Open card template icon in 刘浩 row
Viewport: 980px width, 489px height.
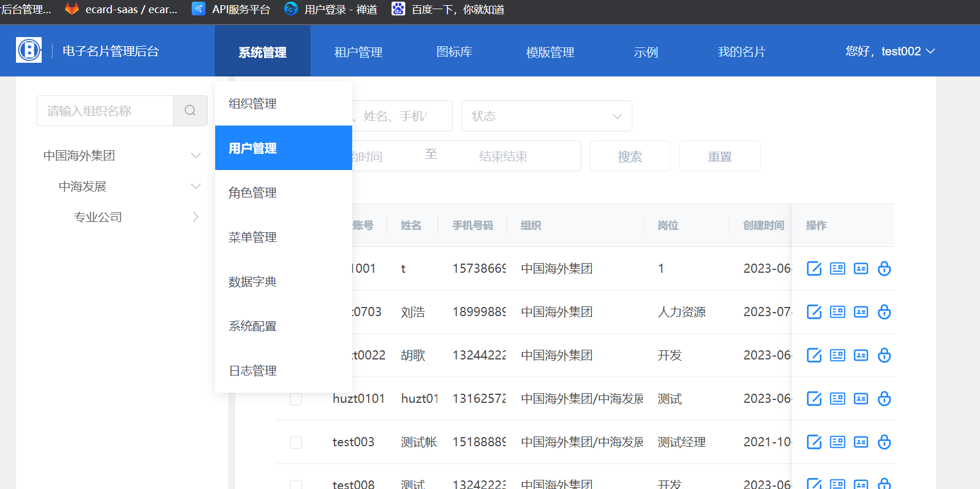[x=837, y=312]
